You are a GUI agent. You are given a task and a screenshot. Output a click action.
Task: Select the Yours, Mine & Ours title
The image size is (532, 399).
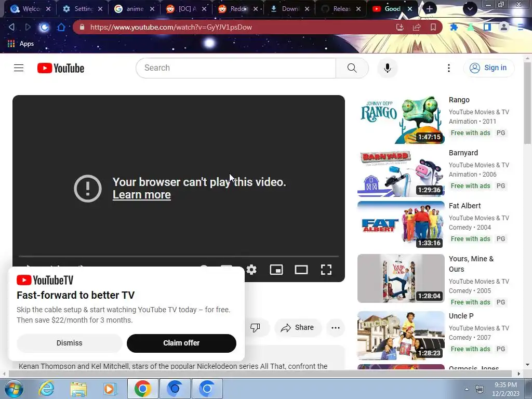(471, 264)
